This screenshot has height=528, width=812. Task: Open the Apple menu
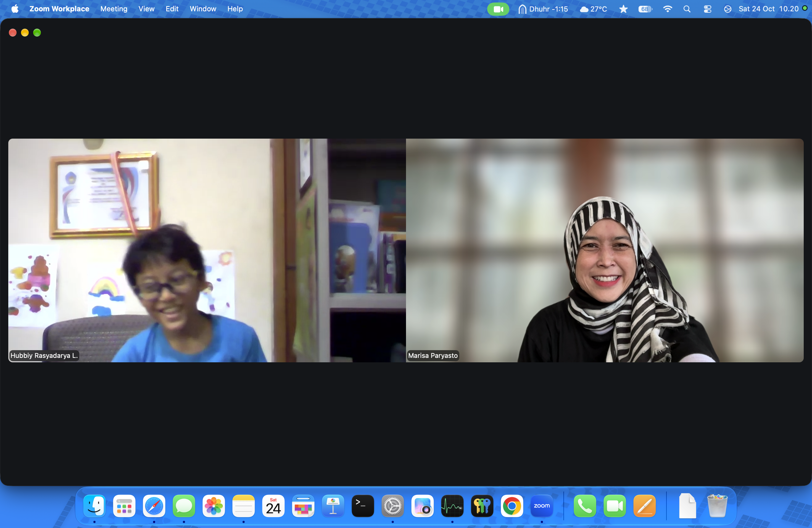pos(15,9)
